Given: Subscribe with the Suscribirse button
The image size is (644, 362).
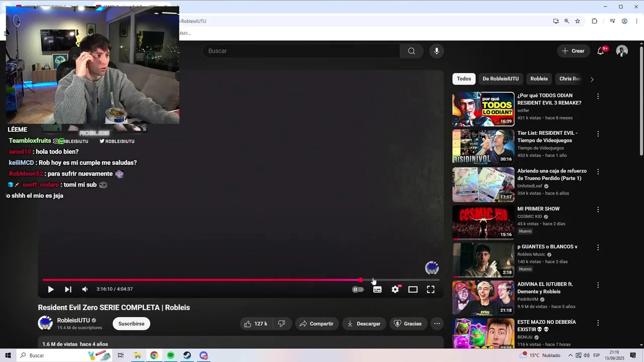Looking at the screenshot, I should coord(131,324).
